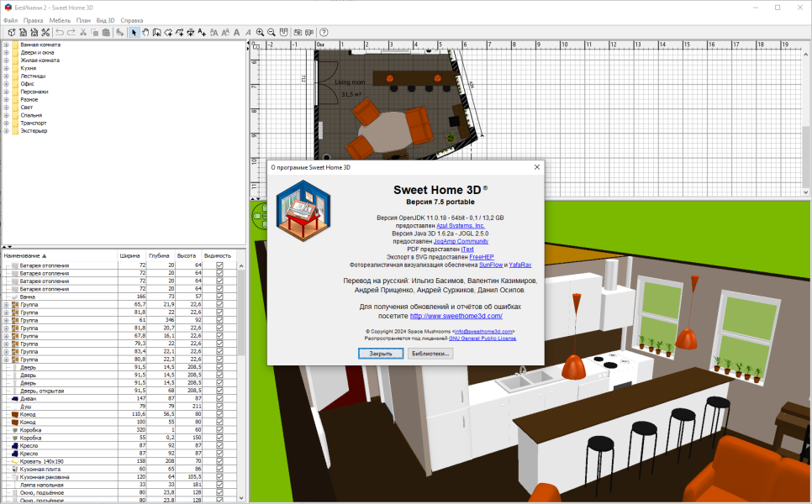Open the sweethome3d.com website link
812x504 pixels.
click(456, 316)
